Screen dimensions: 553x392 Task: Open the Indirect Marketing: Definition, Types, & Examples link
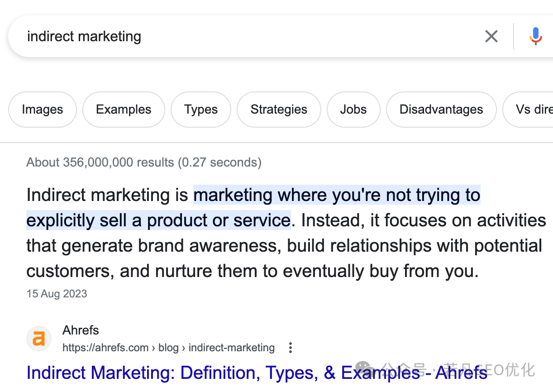point(257,373)
